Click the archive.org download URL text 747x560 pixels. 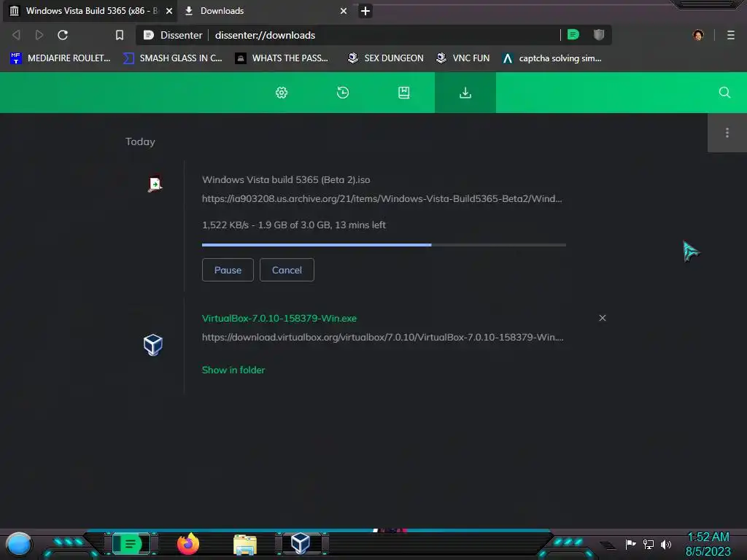point(382,198)
